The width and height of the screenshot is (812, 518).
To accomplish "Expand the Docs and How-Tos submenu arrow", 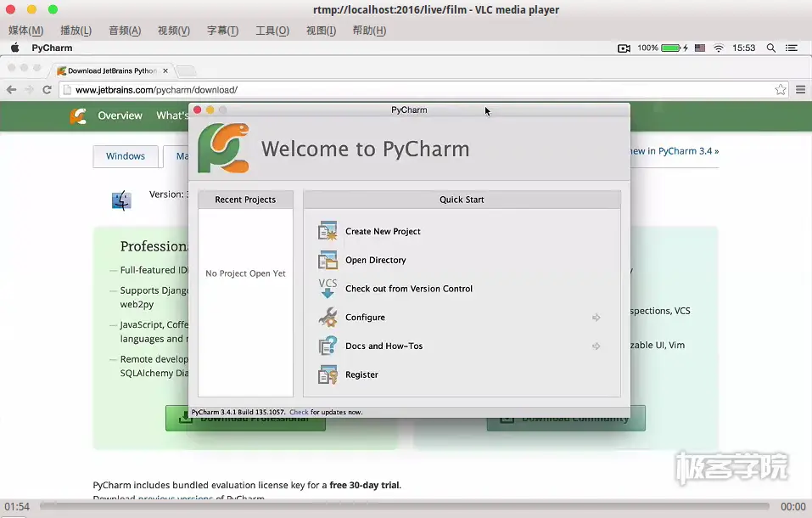I will (596, 346).
